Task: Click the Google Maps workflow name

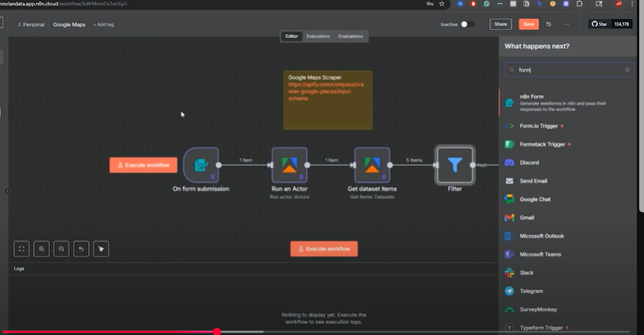Action: pos(69,25)
